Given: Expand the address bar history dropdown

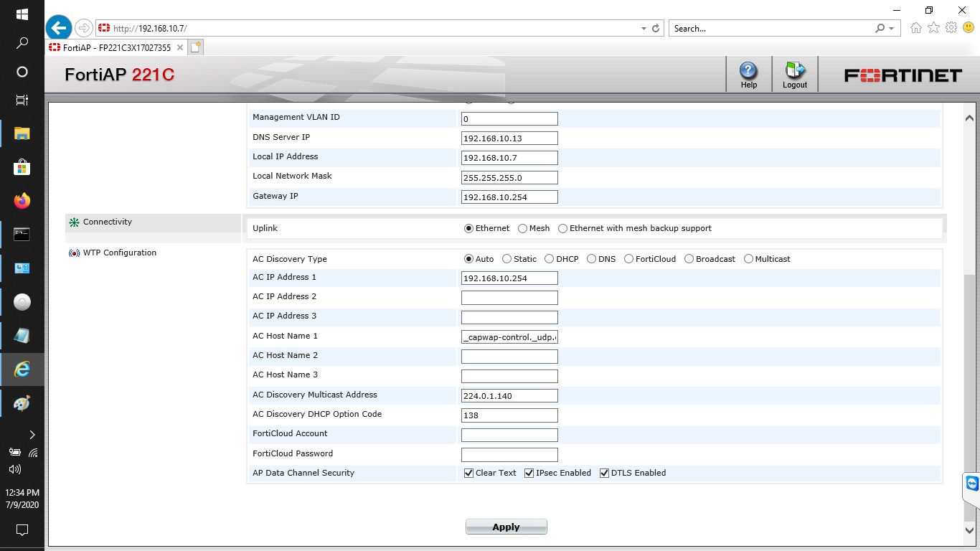Looking at the screenshot, I should click(644, 29).
